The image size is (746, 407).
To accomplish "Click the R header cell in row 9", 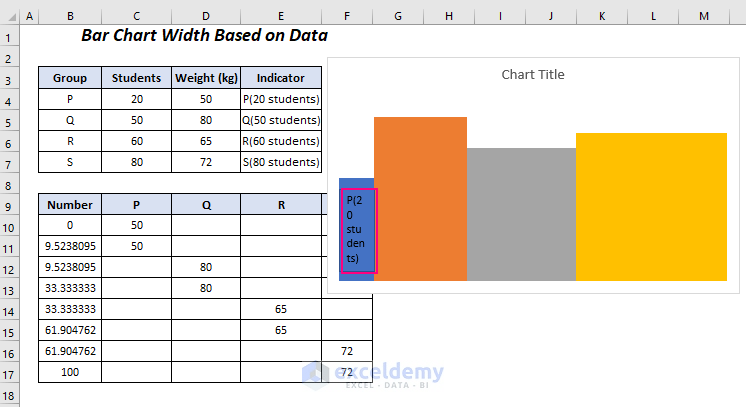I will tap(281, 205).
